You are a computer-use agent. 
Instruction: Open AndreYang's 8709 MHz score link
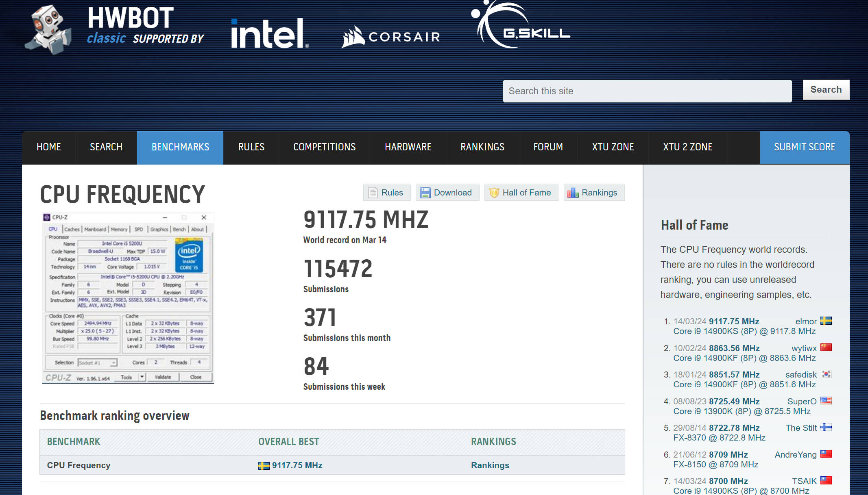728,455
